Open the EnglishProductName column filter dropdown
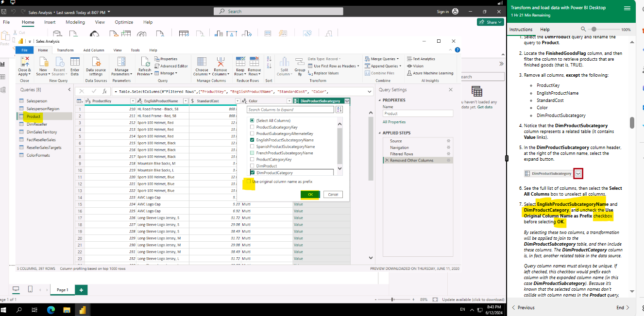The width and height of the screenshot is (644, 316). coord(186,101)
